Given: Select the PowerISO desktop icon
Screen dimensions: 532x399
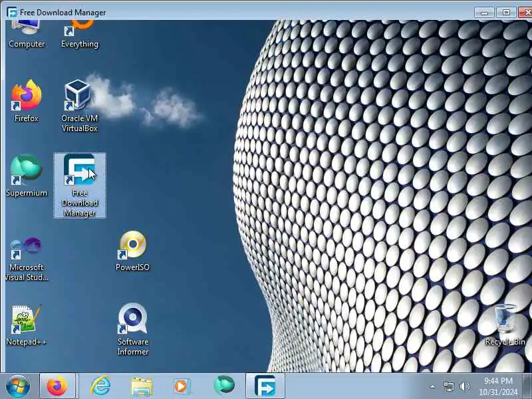Looking at the screenshot, I should tap(132, 251).
